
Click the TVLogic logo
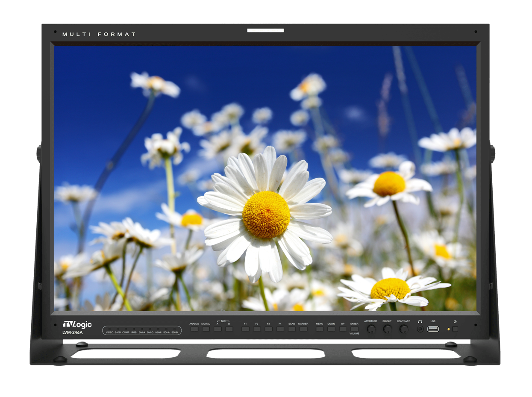(77, 325)
